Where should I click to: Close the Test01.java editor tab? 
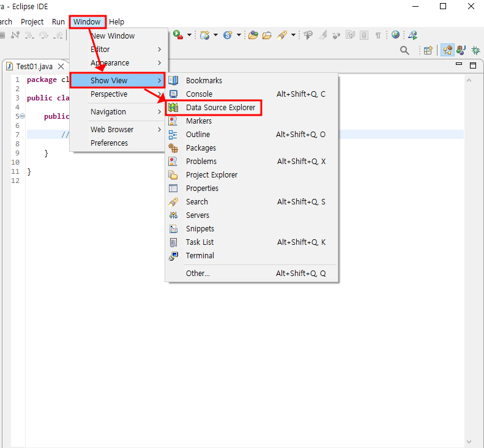click(61, 67)
